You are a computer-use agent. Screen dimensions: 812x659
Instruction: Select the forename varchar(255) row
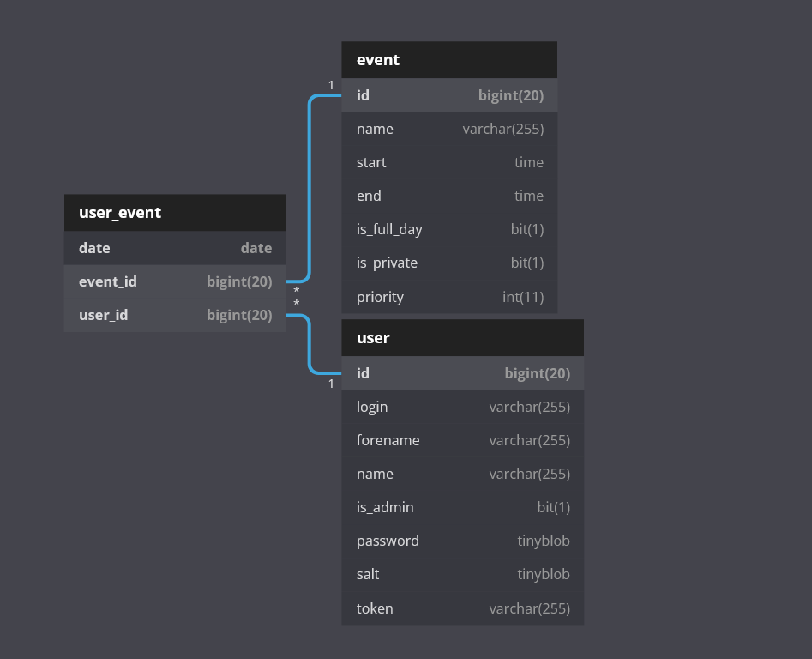[462, 440]
